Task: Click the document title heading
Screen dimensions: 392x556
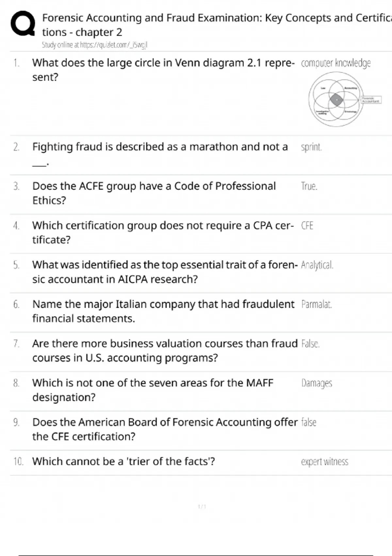Action: click(x=216, y=25)
